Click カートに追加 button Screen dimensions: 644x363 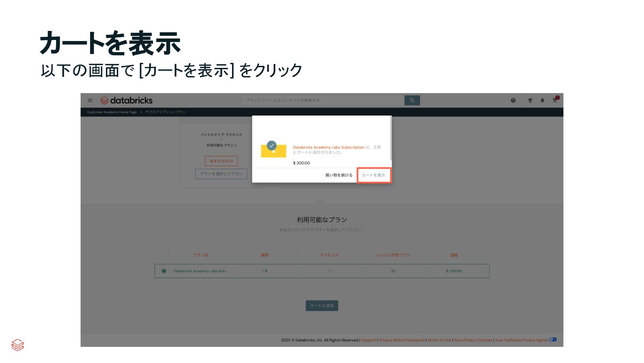(322, 306)
